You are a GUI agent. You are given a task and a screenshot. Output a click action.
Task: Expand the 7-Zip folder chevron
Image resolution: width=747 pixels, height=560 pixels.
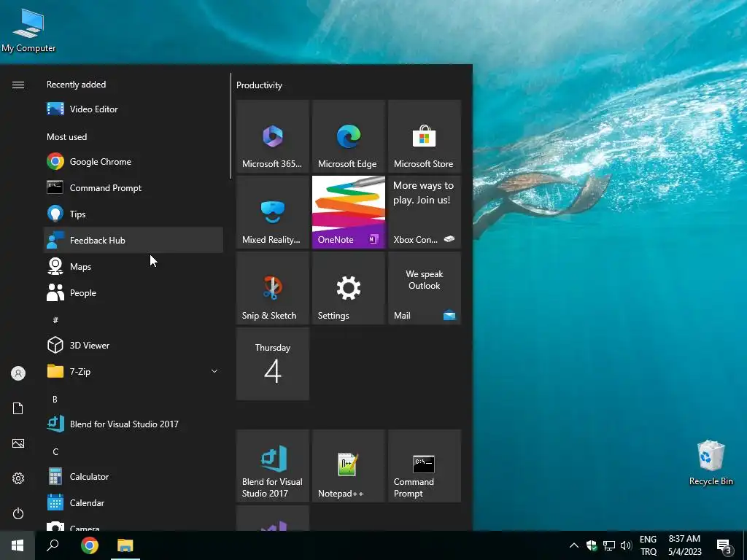(x=214, y=371)
